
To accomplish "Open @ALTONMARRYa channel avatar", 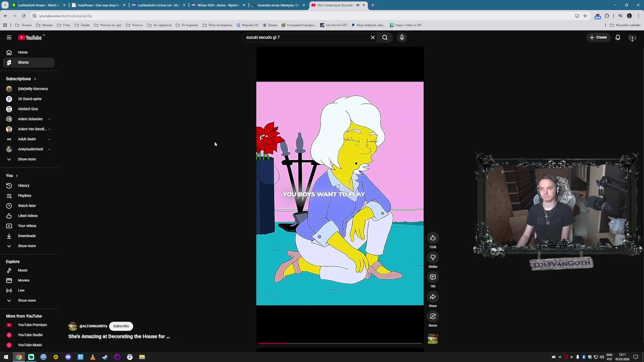I will [72, 326].
